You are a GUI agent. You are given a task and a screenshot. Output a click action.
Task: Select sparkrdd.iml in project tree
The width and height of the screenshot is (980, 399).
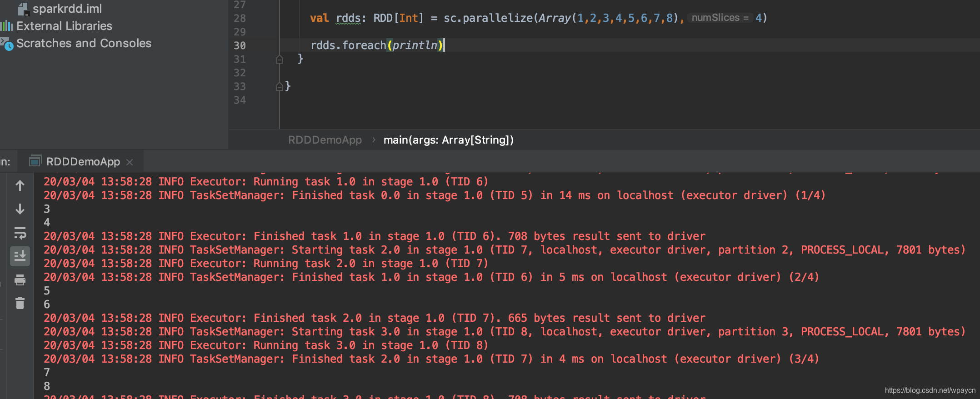point(67,9)
